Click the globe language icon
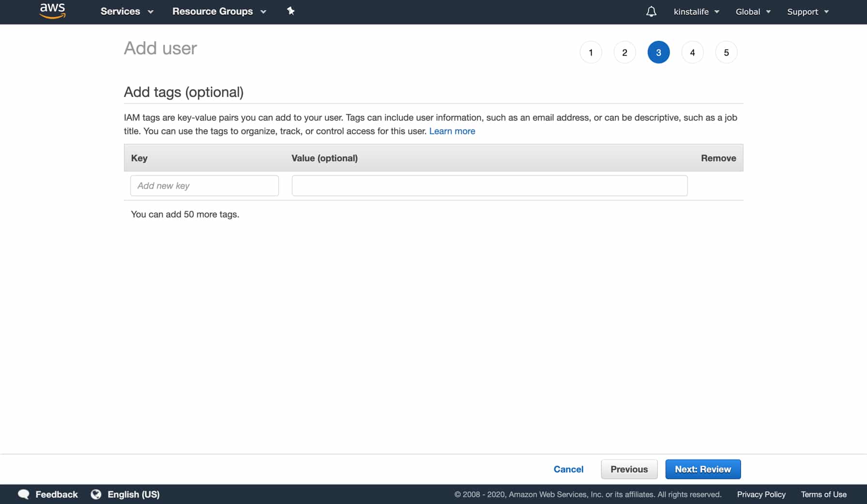 [95, 494]
